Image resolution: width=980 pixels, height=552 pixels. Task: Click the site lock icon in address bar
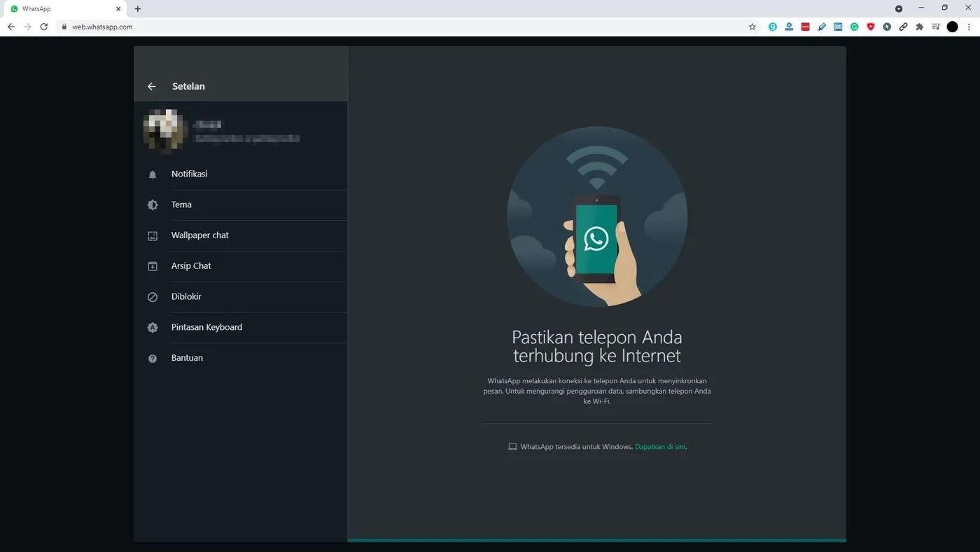[64, 27]
